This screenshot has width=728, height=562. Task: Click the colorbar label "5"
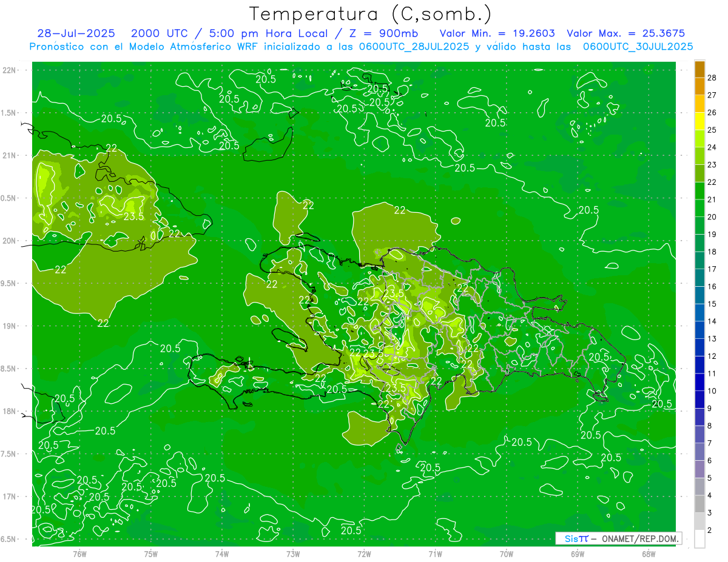point(710,478)
